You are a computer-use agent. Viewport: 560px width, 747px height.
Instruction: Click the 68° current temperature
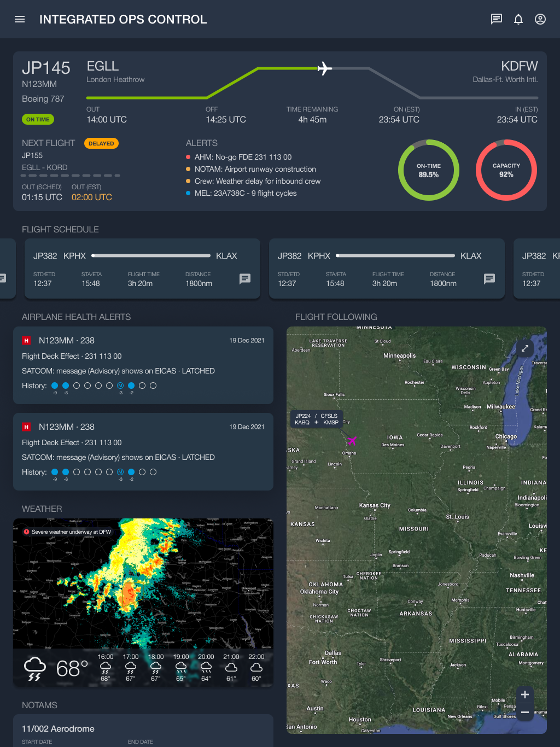coord(72,668)
